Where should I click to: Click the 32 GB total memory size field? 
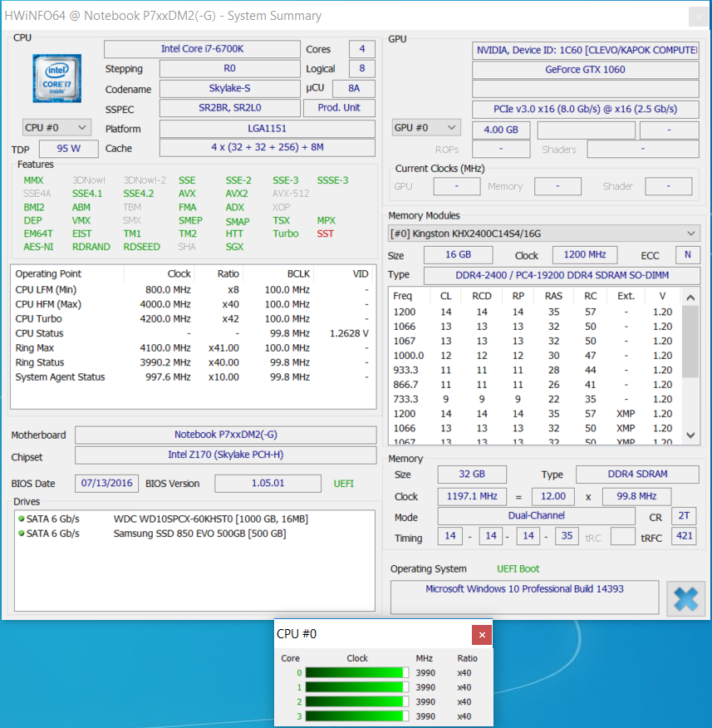[472, 474]
